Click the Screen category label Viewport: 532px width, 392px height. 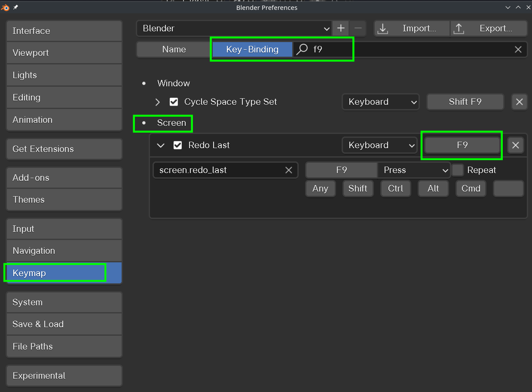click(171, 123)
